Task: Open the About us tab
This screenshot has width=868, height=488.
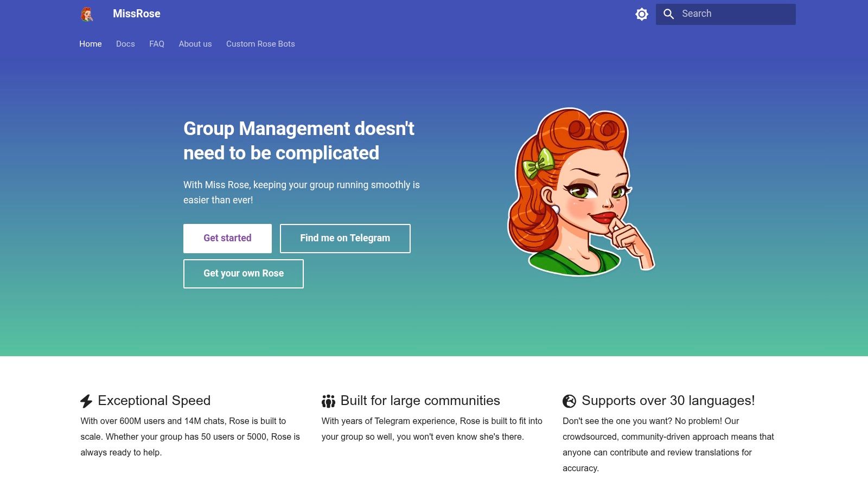Action: pos(195,44)
